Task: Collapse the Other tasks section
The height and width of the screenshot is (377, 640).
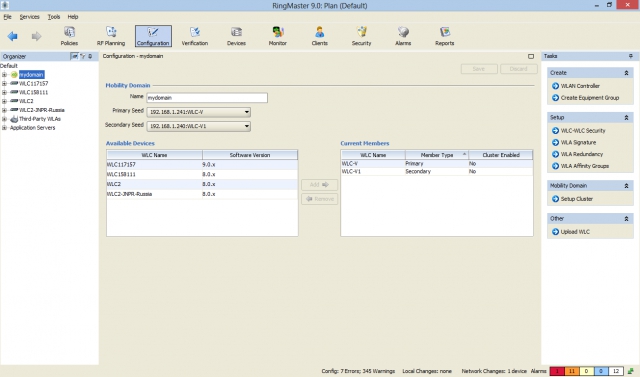Action: click(x=626, y=219)
